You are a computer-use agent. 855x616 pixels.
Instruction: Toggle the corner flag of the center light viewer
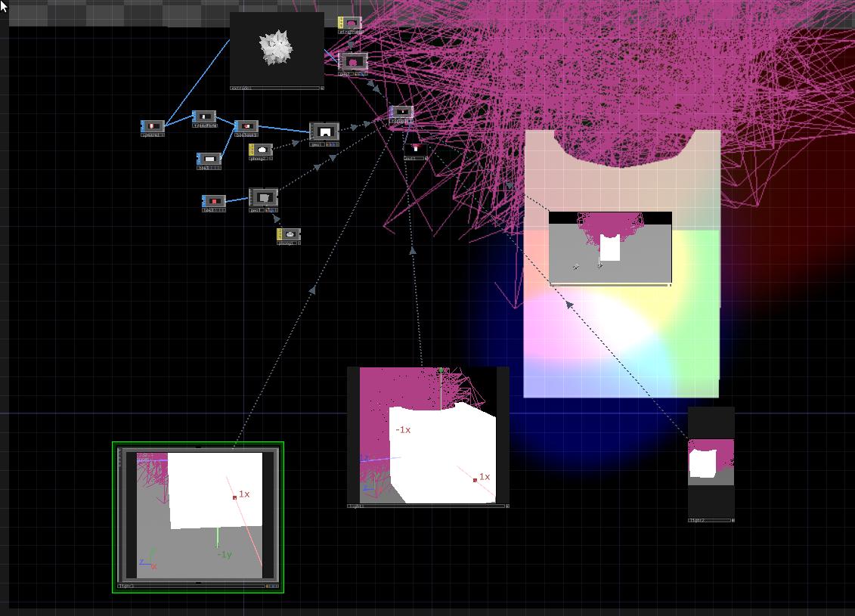tap(507, 506)
